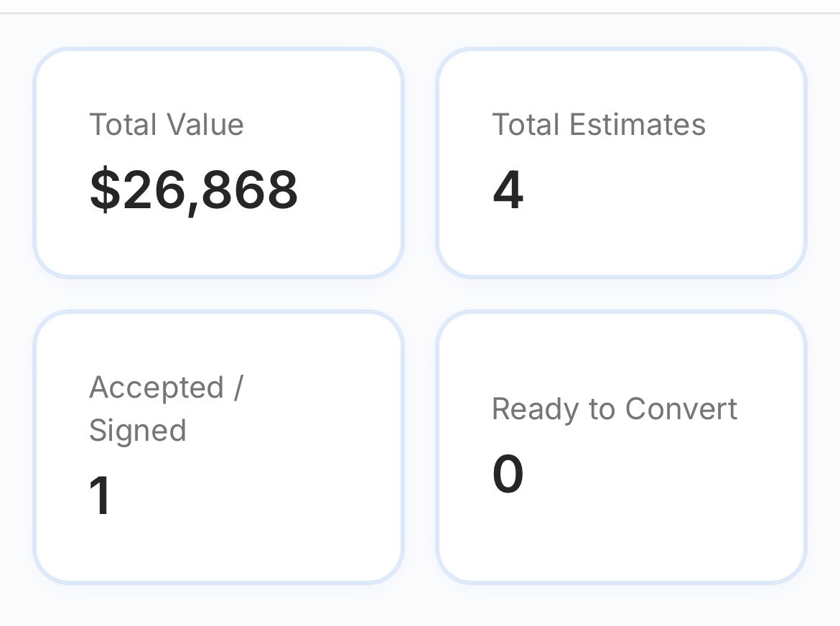The height and width of the screenshot is (626, 840).
Task: Click the Ready to Convert count of 0
Action: pos(508,474)
